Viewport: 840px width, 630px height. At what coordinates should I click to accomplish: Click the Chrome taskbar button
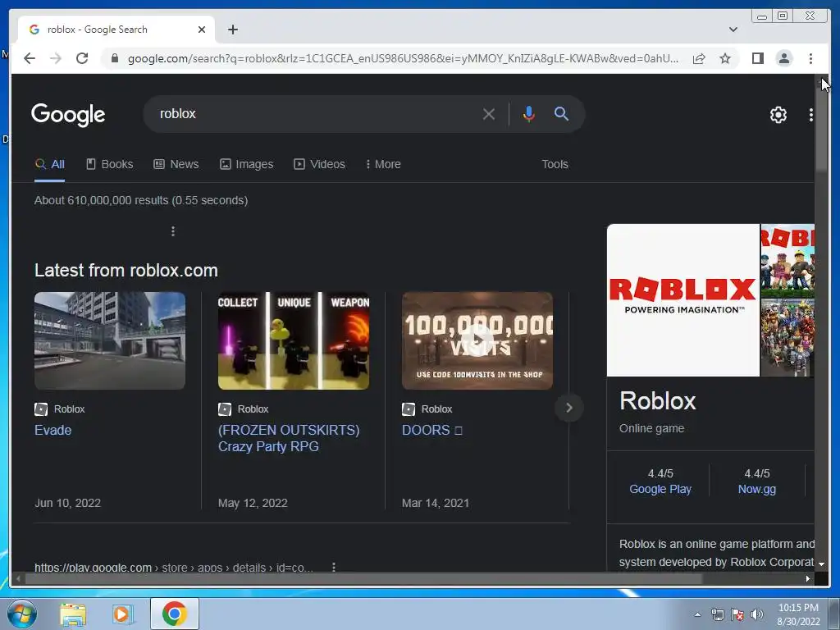pyautogui.click(x=175, y=614)
